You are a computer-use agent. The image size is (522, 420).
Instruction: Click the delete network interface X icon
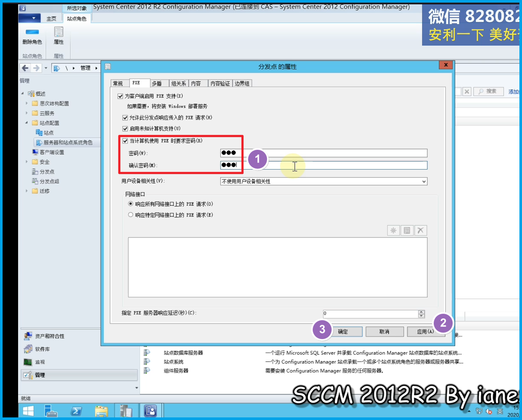421,230
